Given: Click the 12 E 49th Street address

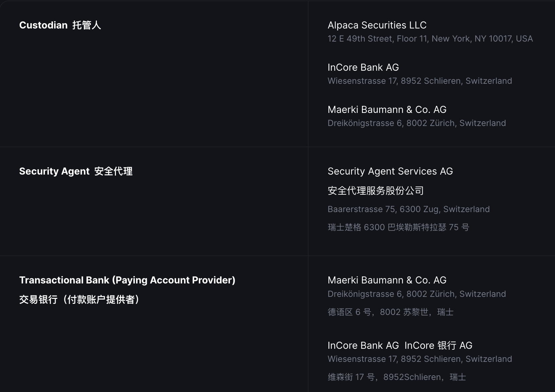Looking at the screenshot, I should point(430,39).
